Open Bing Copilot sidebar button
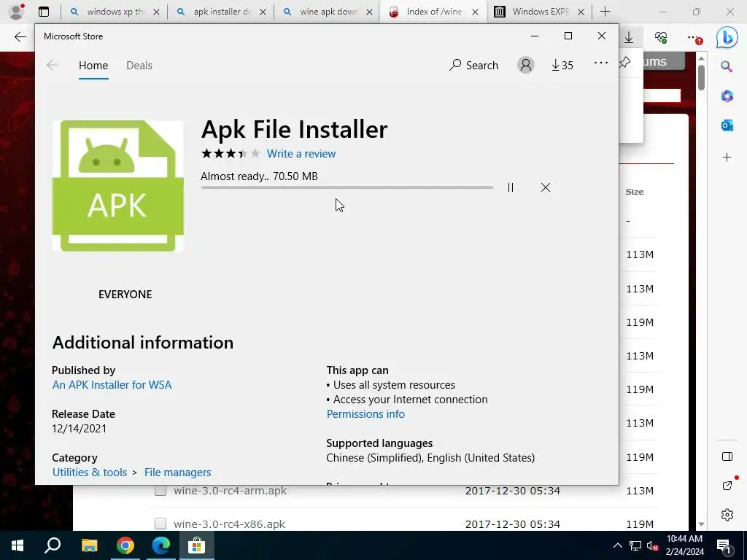747x560 pixels. [x=727, y=37]
